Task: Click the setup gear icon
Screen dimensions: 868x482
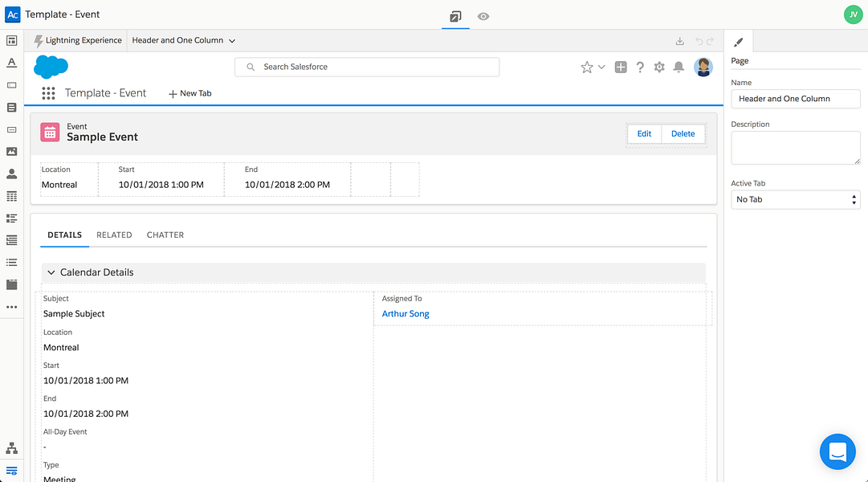Action: [x=658, y=67]
